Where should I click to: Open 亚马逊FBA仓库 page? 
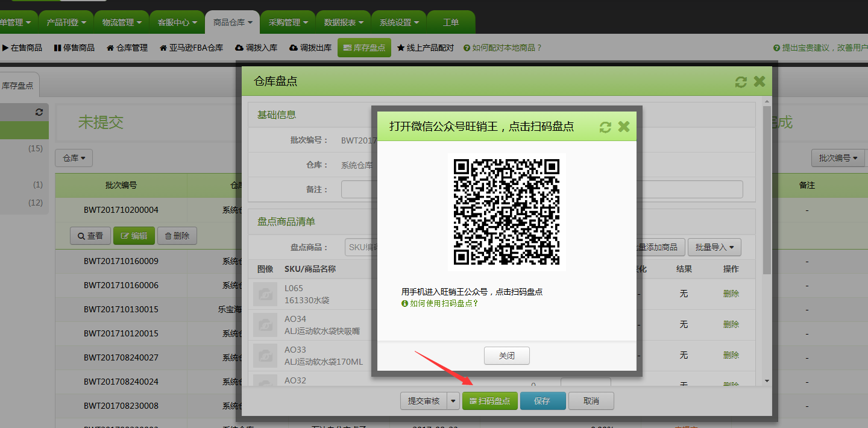[x=192, y=48]
